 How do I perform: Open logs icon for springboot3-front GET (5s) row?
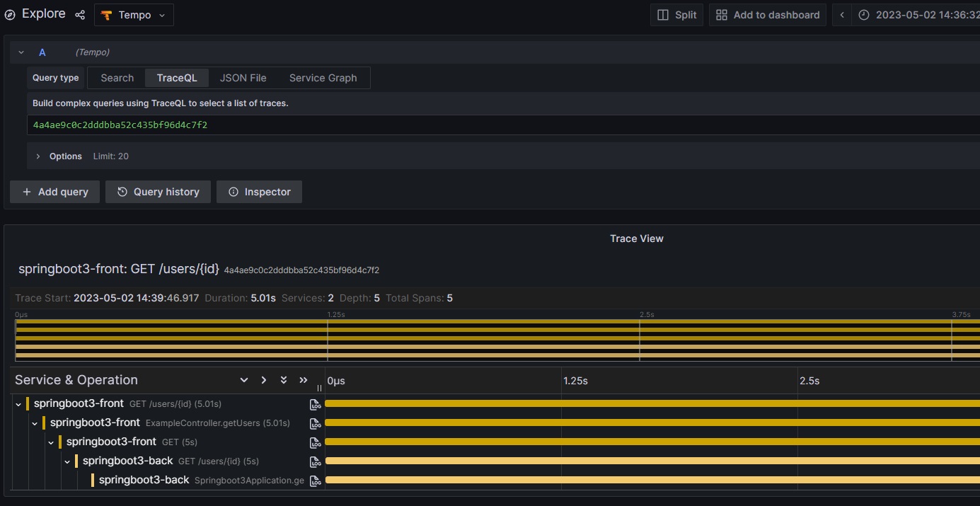pyautogui.click(x=316, y=443)
